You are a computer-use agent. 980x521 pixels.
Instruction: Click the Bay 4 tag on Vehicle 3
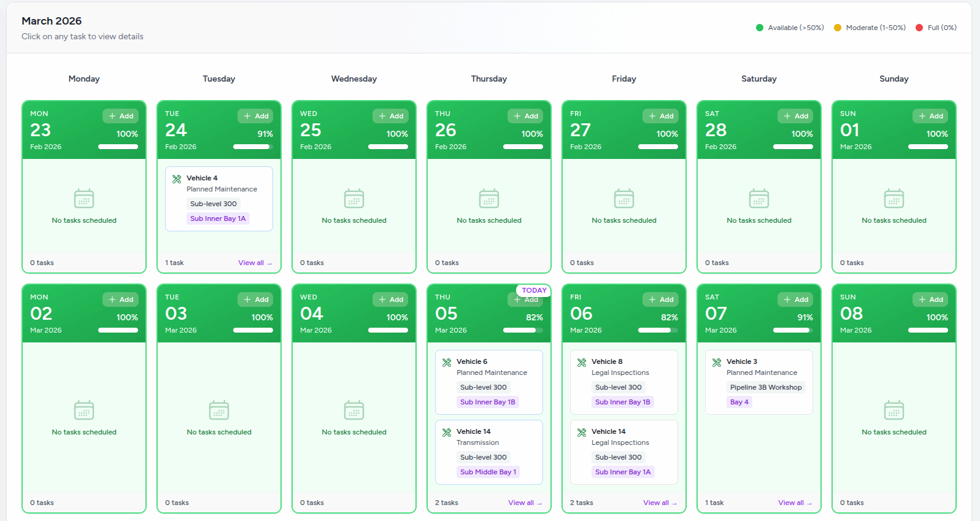[x=739, y=402]
